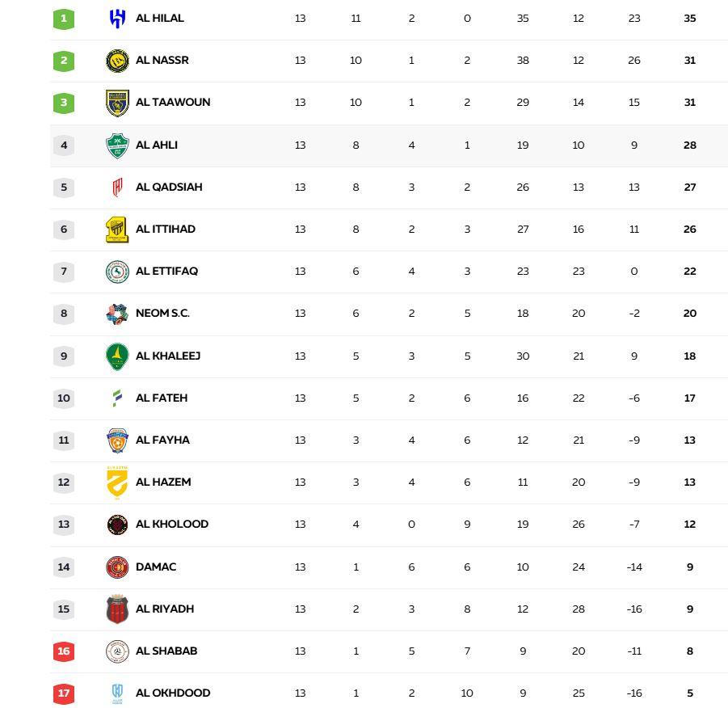The width and height of the screenshot is (728, 708).
Task: Click the NEOM S.C. club crest
Action: pyautogui.click(x=116, y=314)
